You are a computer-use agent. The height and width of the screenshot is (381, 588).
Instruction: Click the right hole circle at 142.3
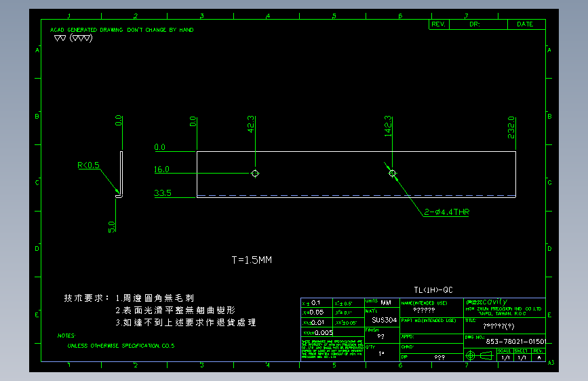(x=392, y=174)
